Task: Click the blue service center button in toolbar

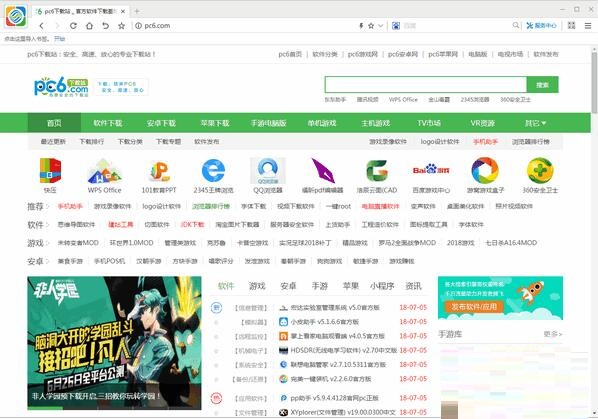Action: pyautogui.click(x=541, y=26)
